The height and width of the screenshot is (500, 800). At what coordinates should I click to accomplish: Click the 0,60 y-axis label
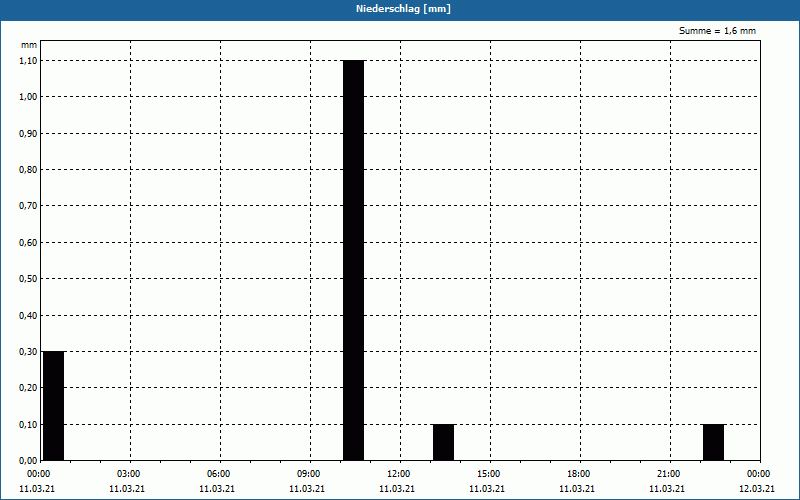[x=28, y=243]
